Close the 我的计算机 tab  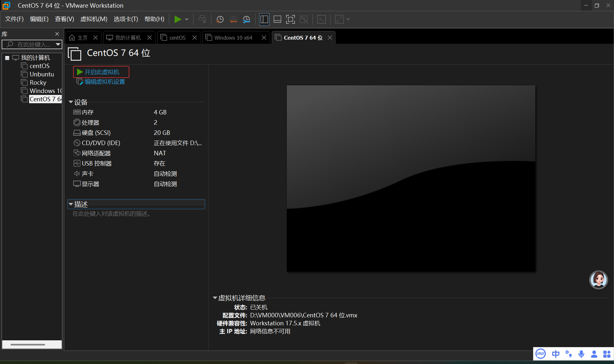pyautogui.click(x=149, y=38)
